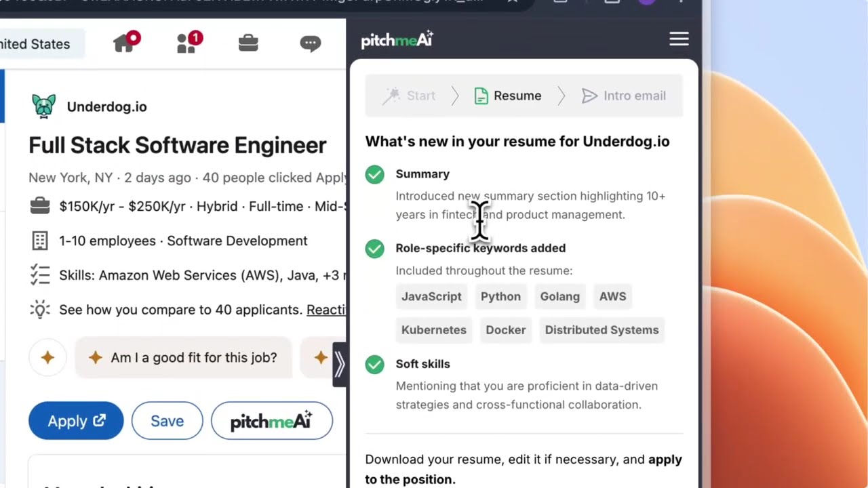Open Jobs briefcase icon
The image size is (868, 488).
pyautogui.click(x=248, y=43)
